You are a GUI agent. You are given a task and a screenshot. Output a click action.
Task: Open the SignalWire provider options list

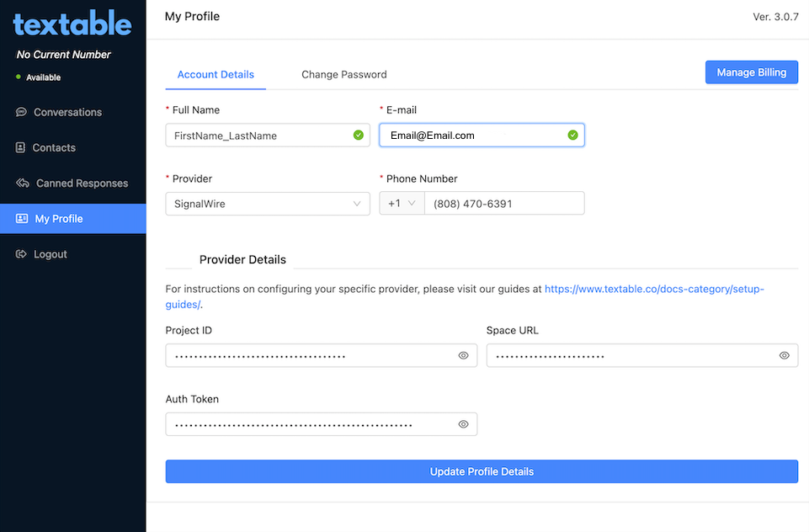coord(268,203)
